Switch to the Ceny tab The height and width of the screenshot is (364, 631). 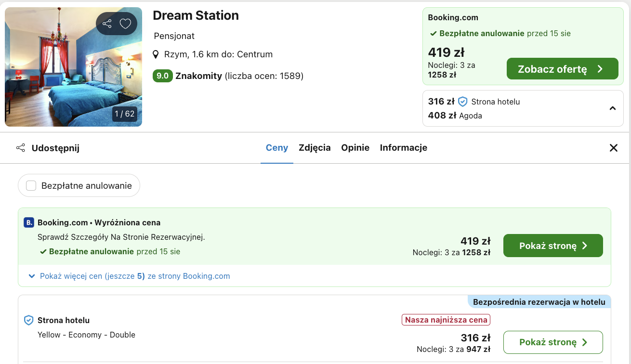click(277, 148)
